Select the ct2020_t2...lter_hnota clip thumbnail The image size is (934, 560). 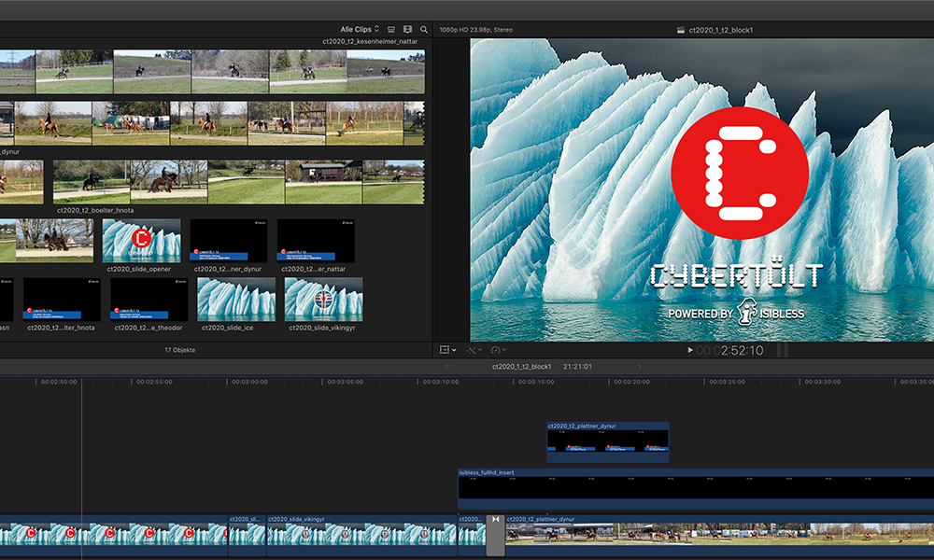point(62,300)
